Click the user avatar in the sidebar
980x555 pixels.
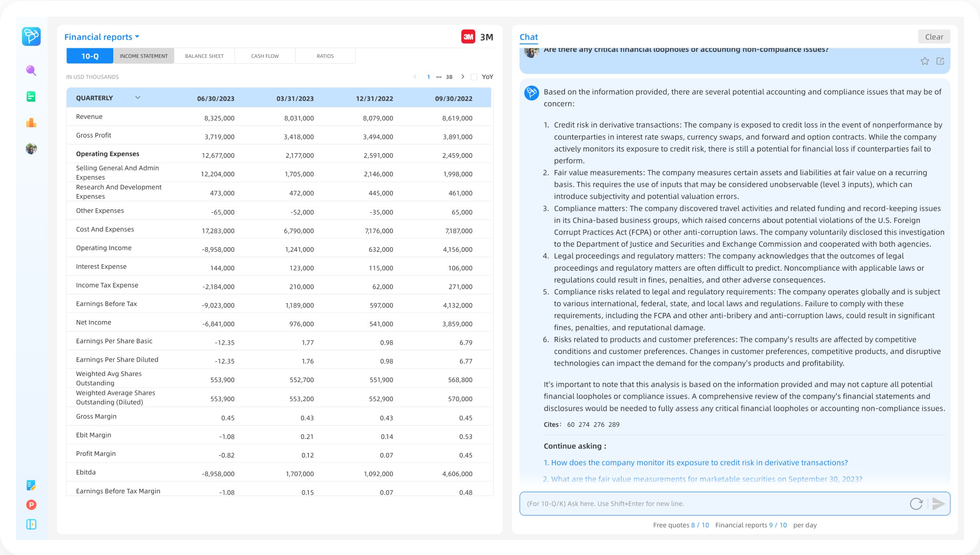coord(31,149)
